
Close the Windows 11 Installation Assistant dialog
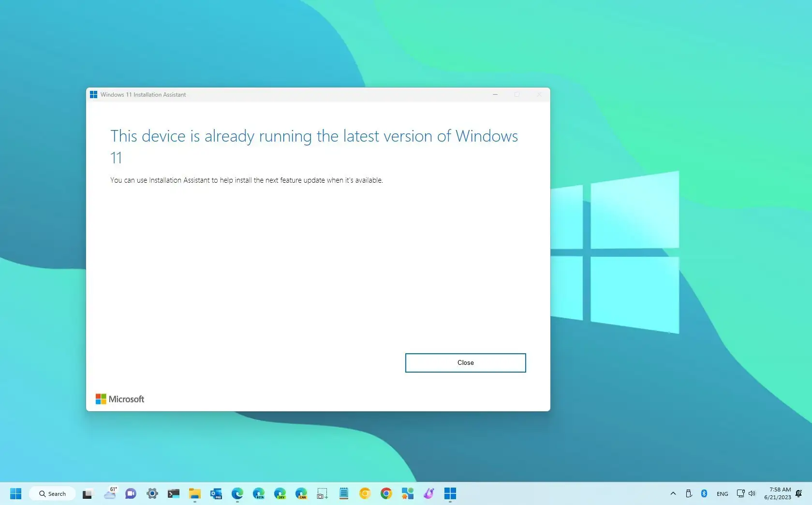click(x=465, y=362)
